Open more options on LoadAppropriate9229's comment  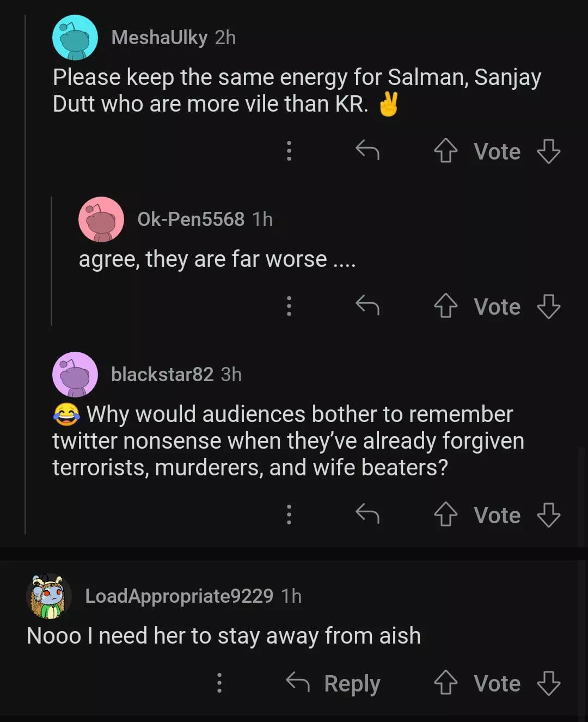click(219, 683)
